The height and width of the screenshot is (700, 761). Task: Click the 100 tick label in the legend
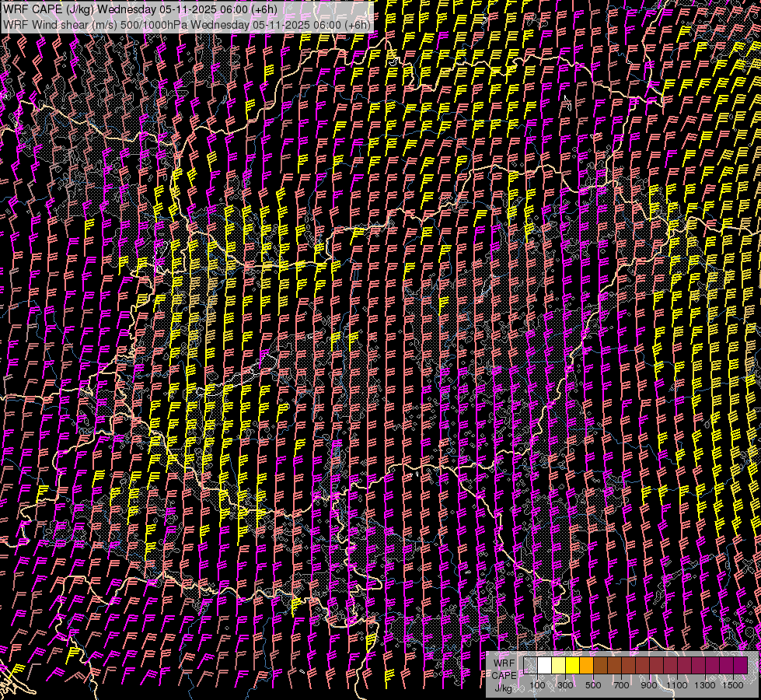(537, 685)
